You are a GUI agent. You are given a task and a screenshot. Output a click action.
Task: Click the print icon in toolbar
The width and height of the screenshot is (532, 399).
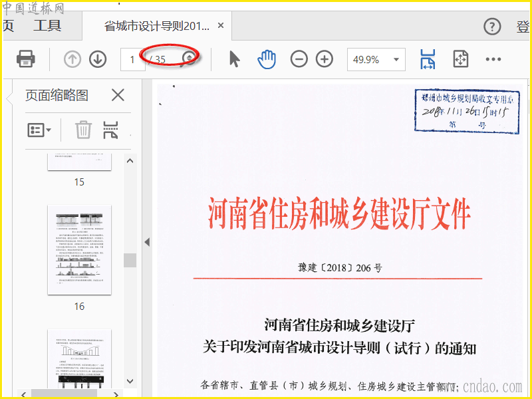(x=25, y=59)
